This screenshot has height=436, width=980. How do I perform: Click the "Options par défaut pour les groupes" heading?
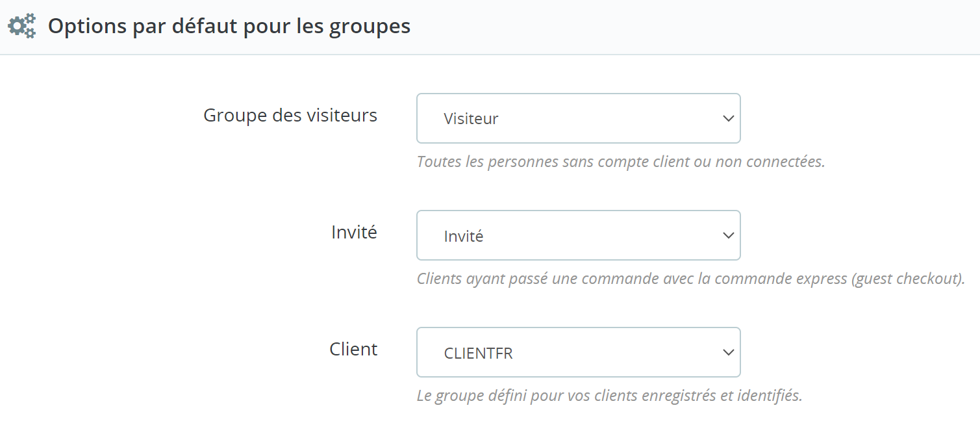(229, 26)
